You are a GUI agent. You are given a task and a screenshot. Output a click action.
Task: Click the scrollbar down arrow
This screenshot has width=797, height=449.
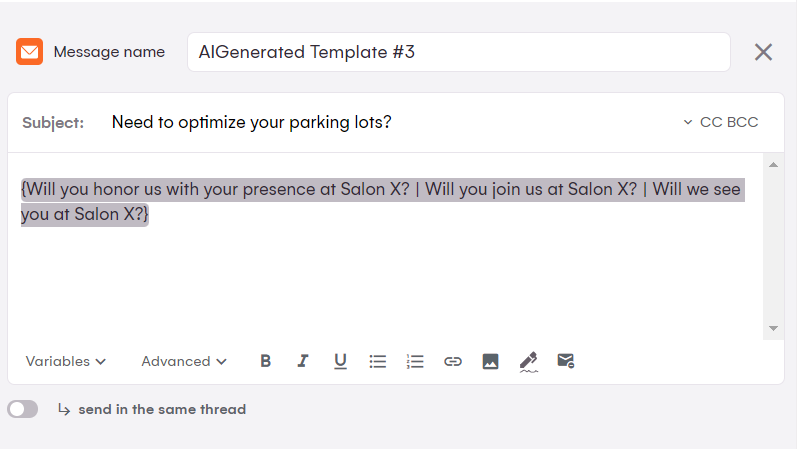point(773,328)
